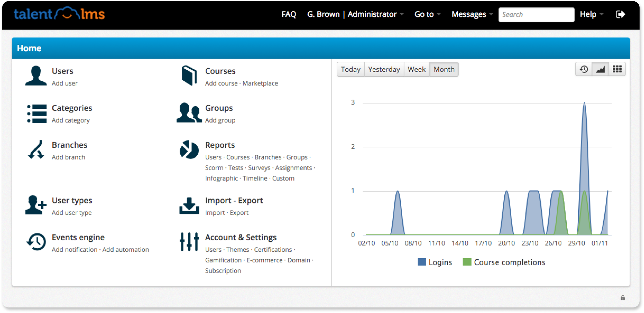Click the Account & Settings sliders icon
The height and width of the screenshot is (313, 644).
[189, 242]
